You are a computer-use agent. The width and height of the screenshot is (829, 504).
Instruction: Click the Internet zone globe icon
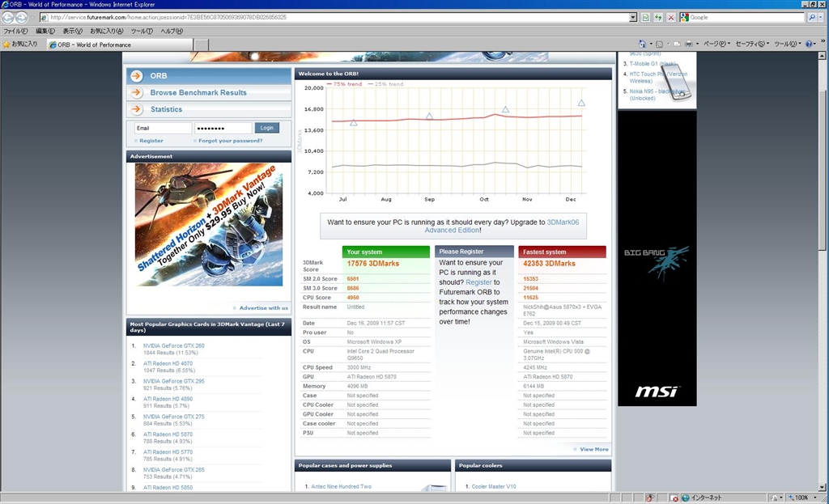click(686, 498)
